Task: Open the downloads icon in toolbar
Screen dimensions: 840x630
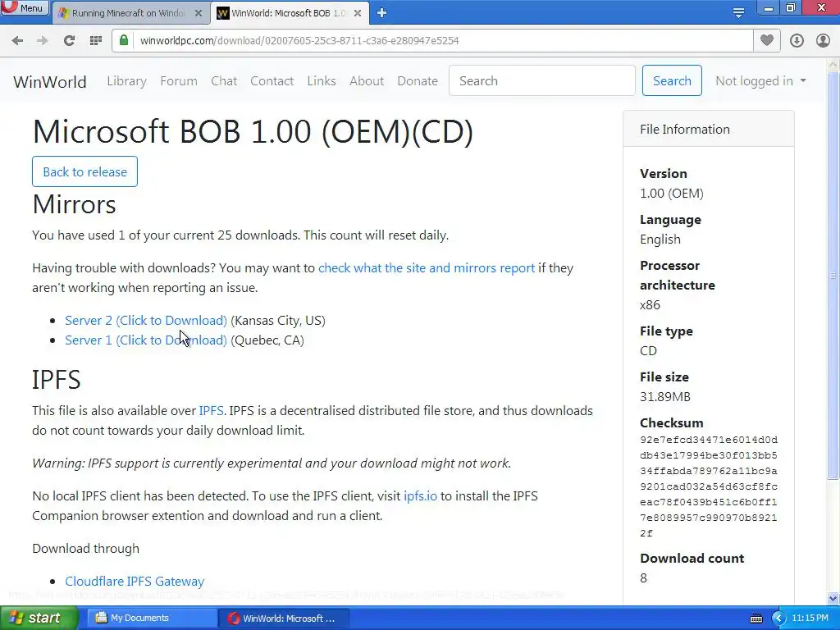Action: [797, 41]
